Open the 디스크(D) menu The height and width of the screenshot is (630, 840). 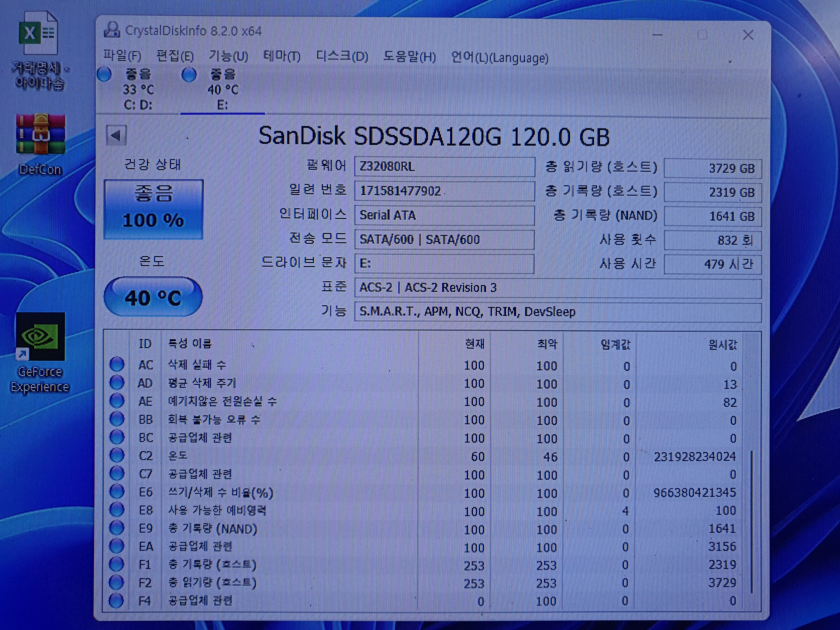point(342,57)
